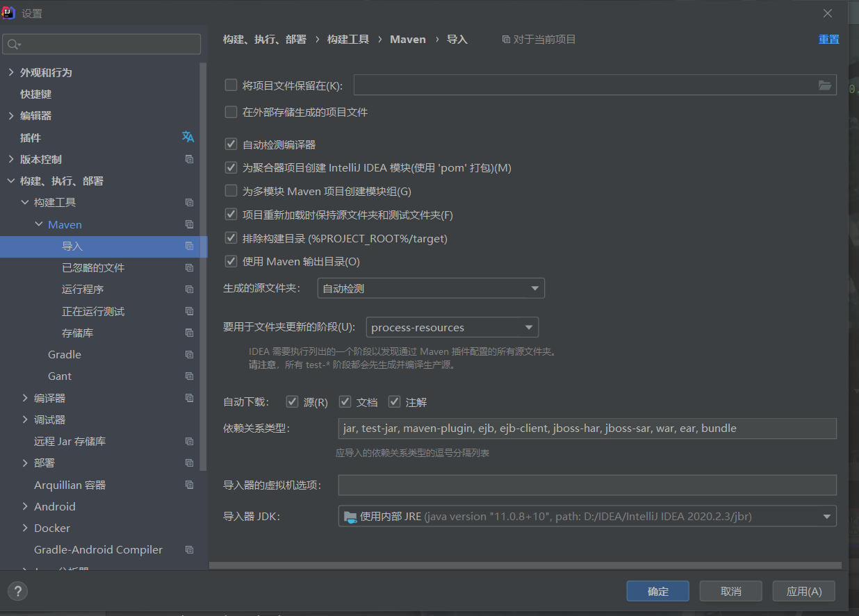Image resolution: width=859 pixels, height=616 pixels.
Task: Click the 重置 link
Action: pyautogui.click(x=828, y=40)
